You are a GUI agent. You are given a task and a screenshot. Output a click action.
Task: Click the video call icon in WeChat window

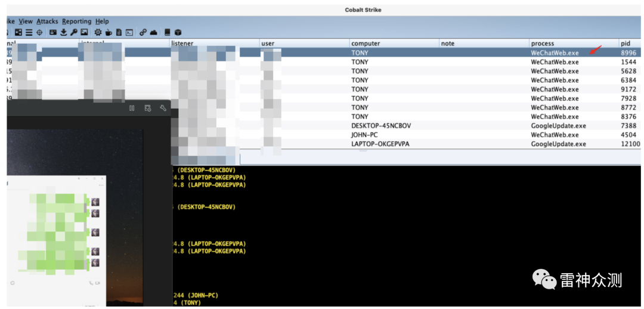98,283
